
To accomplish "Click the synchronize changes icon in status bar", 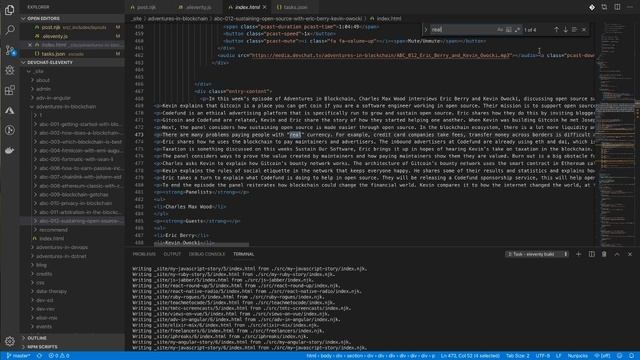I will pyautogui.click(x=39, y=356).
